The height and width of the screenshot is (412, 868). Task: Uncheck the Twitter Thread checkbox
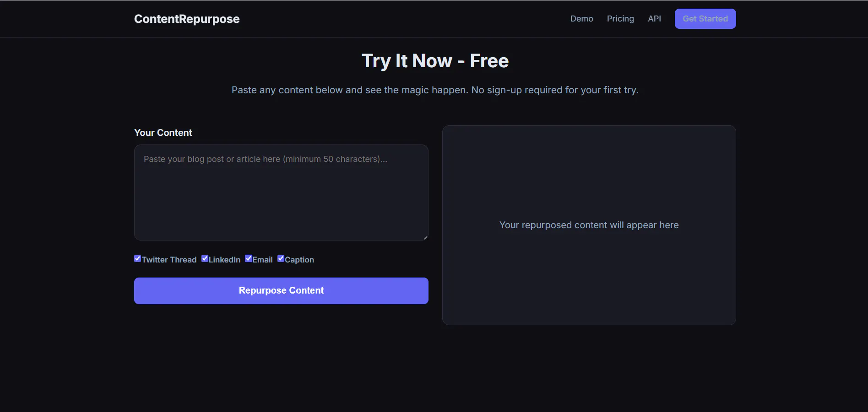tap(137, 259)
